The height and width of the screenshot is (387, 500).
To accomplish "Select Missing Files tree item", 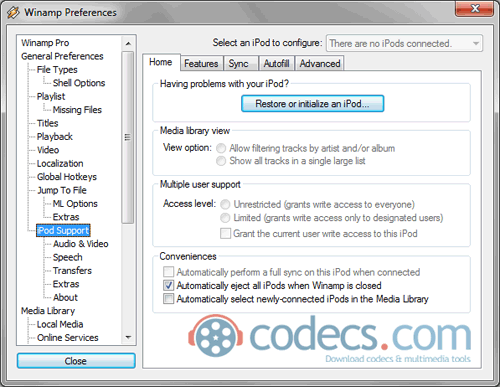I will pos(77,110).
